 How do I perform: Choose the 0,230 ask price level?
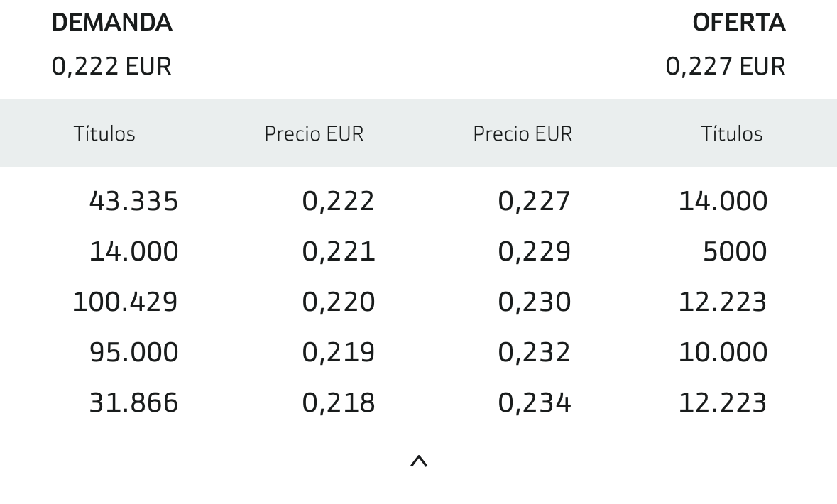pyautogui.click(x=535, y=302)
